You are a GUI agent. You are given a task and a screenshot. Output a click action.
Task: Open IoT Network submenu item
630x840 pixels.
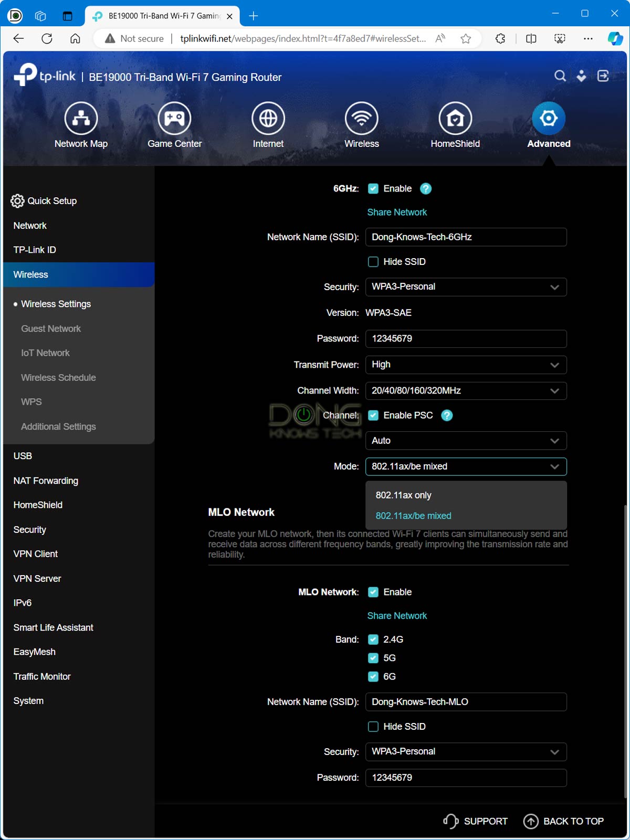[45, 353]
